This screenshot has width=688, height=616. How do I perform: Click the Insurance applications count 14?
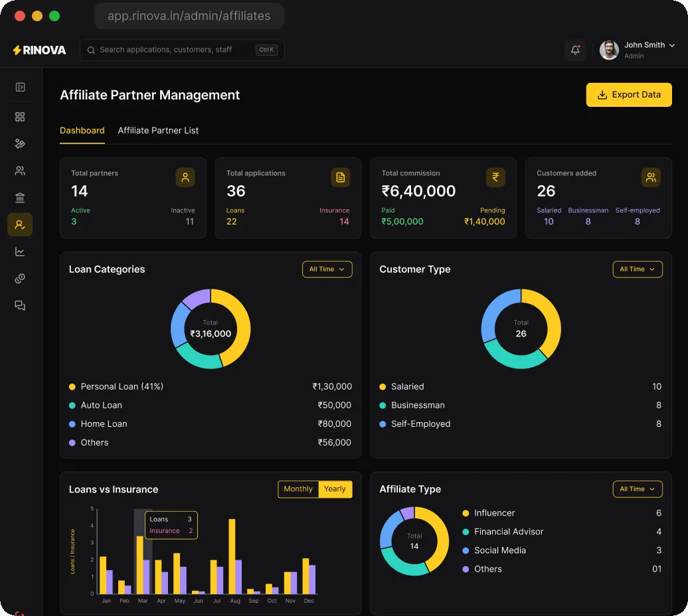click(344, 222)
